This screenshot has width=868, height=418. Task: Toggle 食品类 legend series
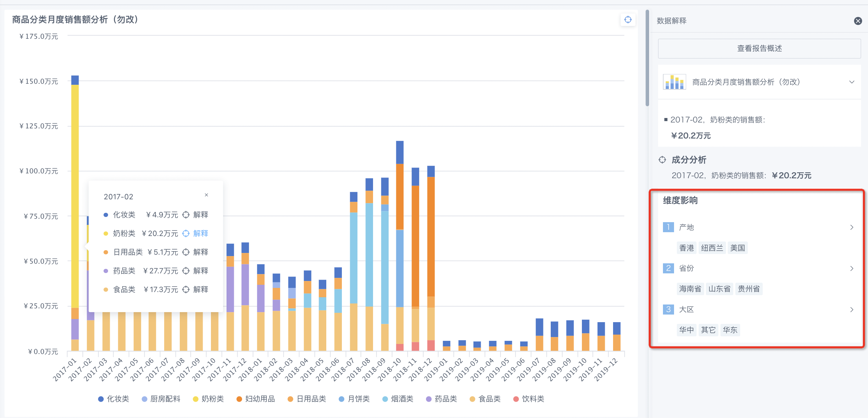485,399
